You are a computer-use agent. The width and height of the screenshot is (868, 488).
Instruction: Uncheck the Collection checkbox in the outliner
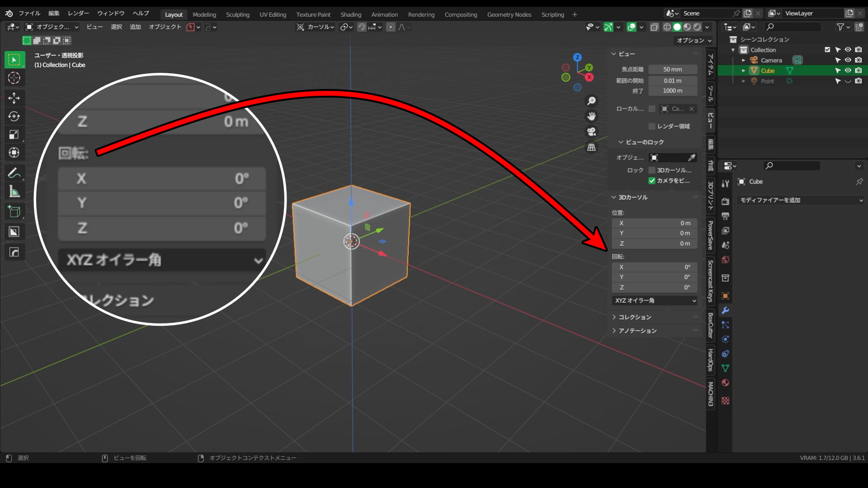click(828, 50)
